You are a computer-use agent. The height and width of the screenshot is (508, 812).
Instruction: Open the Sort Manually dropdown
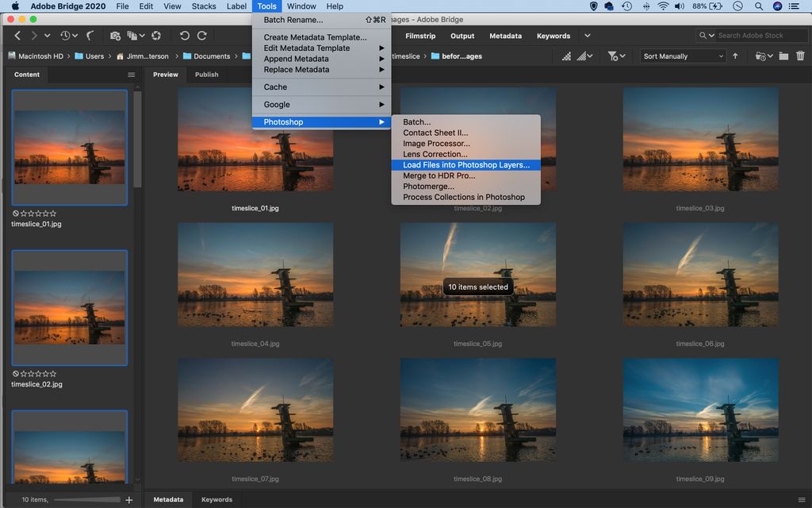(682, 56)
